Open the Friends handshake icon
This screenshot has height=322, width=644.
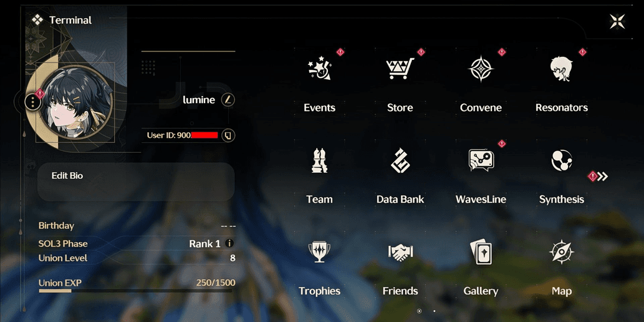pos(400,253)
